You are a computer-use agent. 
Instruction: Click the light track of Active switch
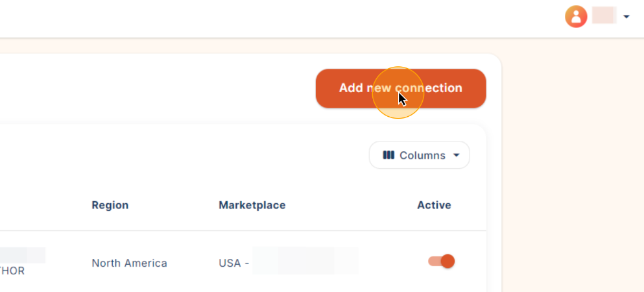point(434,262)
